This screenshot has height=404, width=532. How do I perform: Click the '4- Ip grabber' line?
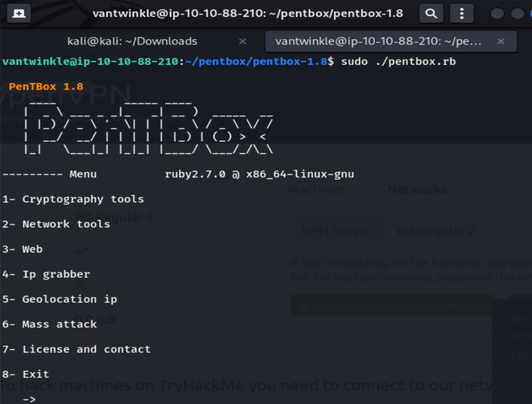[46, 275]
